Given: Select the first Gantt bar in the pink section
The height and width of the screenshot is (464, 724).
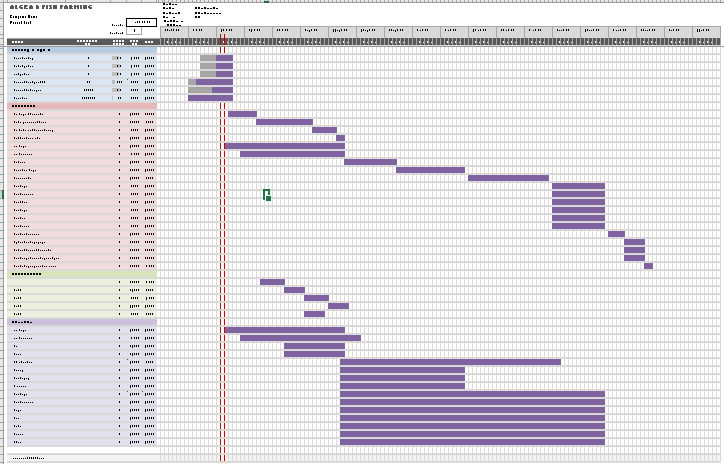Looking at the screenshot, I should 242,114.
